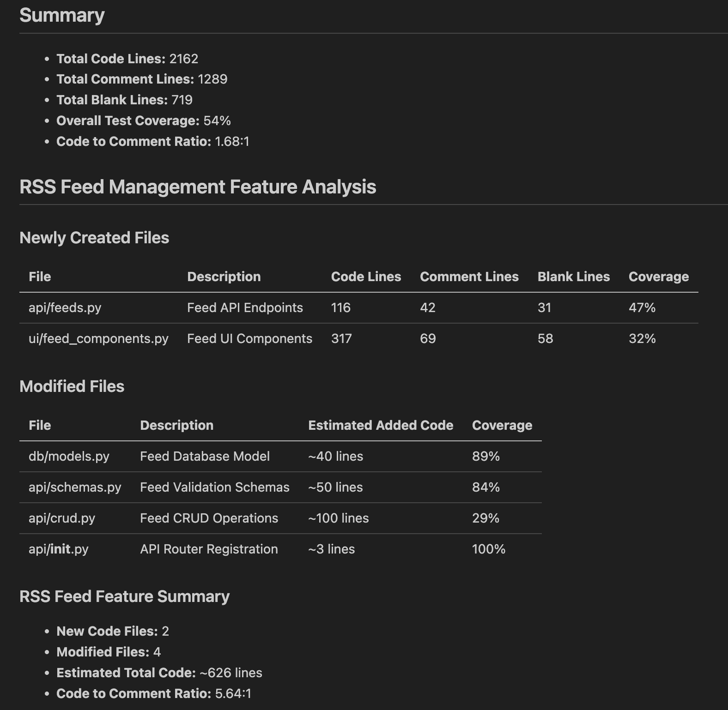
Task: Click the ui/feed_components.py file cell
Action: click(x=98, y=338)
